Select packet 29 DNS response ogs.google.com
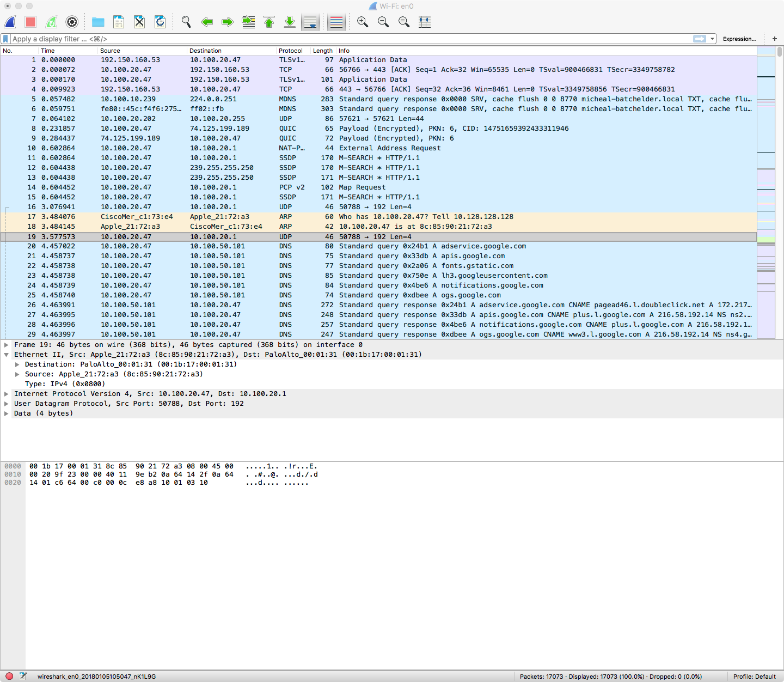The image size is (784, 682). (x=378, y=334)
